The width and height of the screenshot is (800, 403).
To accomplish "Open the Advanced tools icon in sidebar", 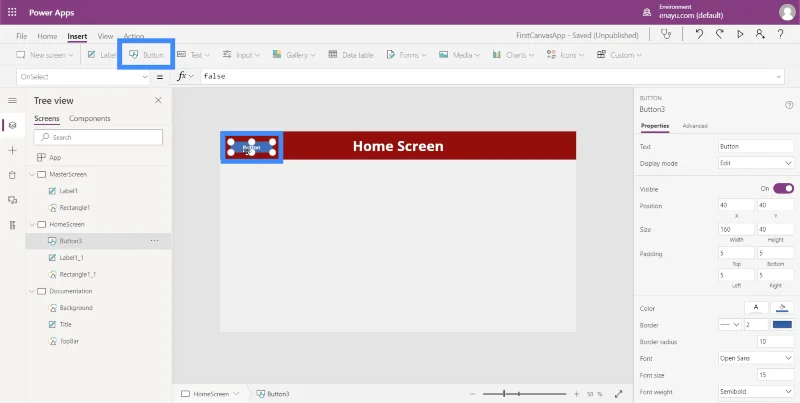I will (x=12, y=225).
